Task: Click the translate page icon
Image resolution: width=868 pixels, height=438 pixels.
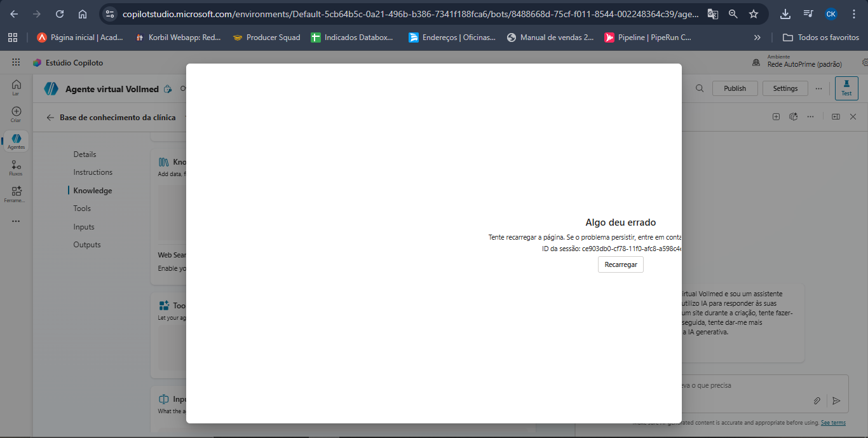Action: click(713, 14)
